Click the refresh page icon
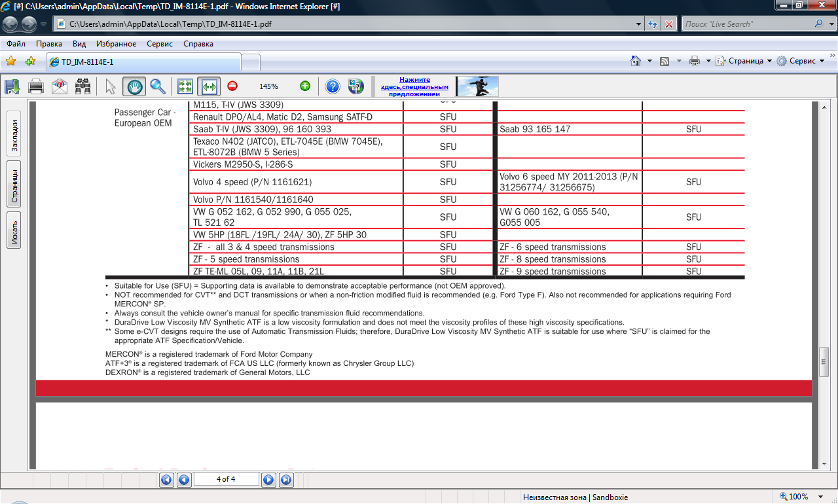Viewport: 838px width, 504px height. tap(653, 24)
